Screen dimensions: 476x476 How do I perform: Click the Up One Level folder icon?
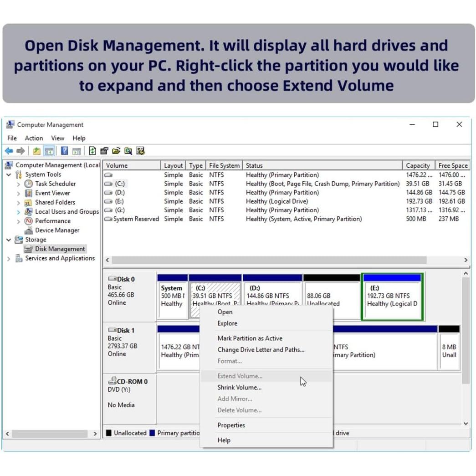point(37,151)
